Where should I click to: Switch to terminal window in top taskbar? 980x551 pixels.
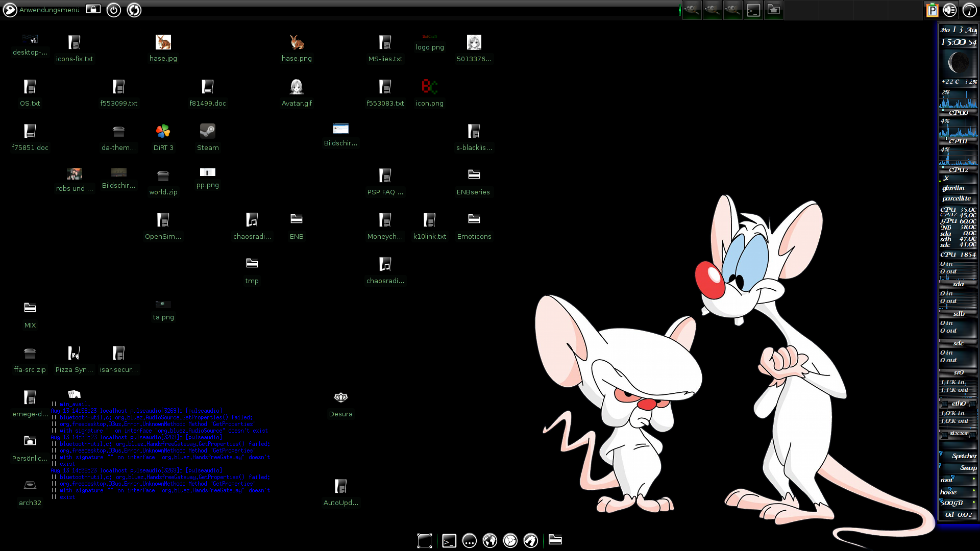753,10
